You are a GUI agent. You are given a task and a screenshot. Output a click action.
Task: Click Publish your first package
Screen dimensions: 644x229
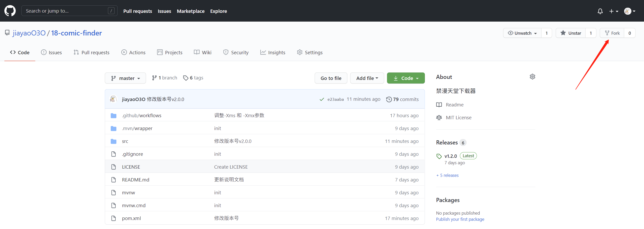[x=460, y=219]
